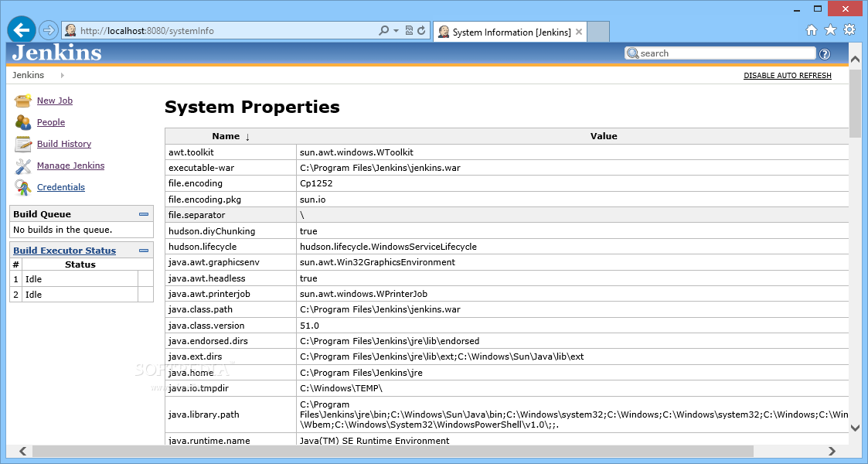Select the awt.toolkit property name
868x464 pixels.
point(191,152)
